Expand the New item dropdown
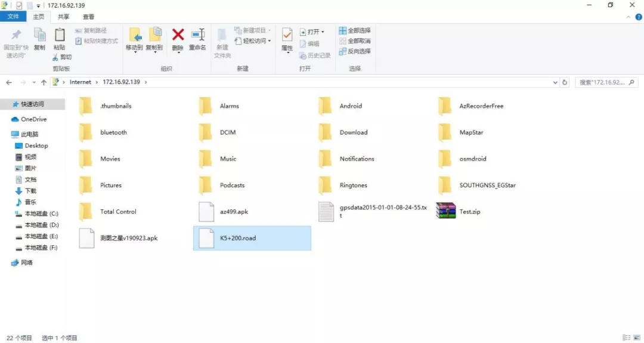 click(x=270, y=30)
